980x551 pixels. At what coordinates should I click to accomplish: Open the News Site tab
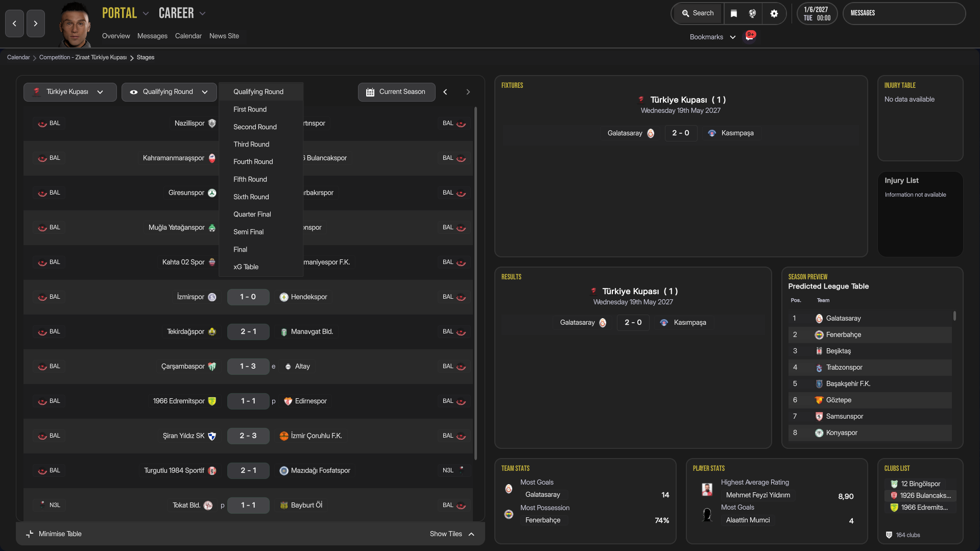[x=224, y=36]
